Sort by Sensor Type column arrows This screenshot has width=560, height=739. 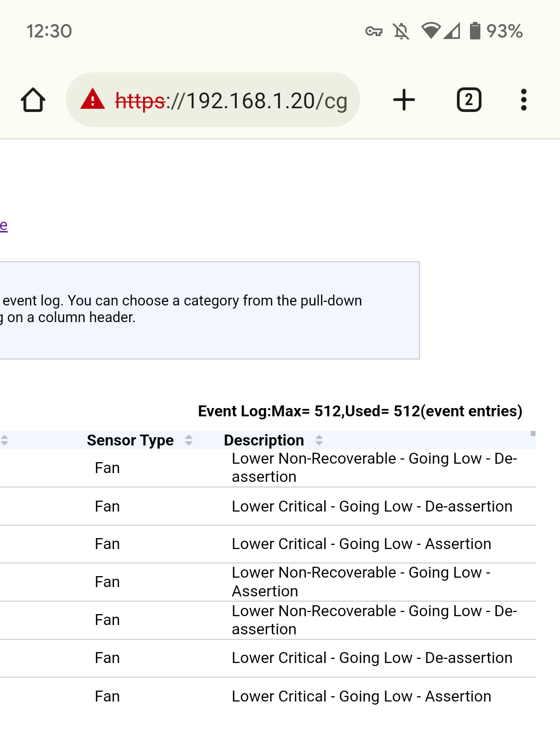click(x=189, y=440)
